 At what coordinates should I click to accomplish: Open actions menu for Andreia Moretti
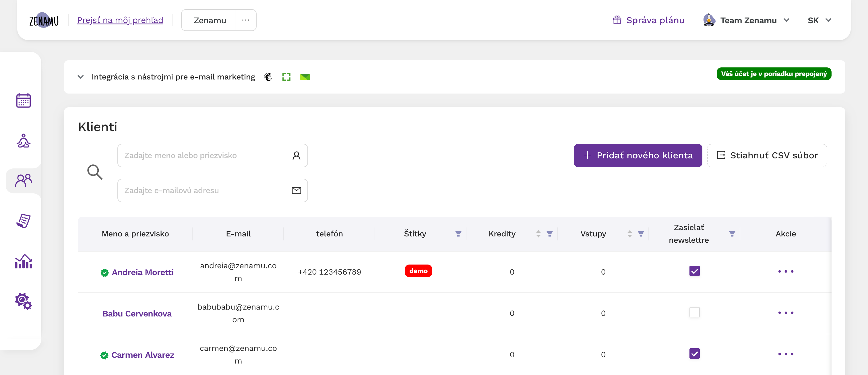[x=786, y=271]
